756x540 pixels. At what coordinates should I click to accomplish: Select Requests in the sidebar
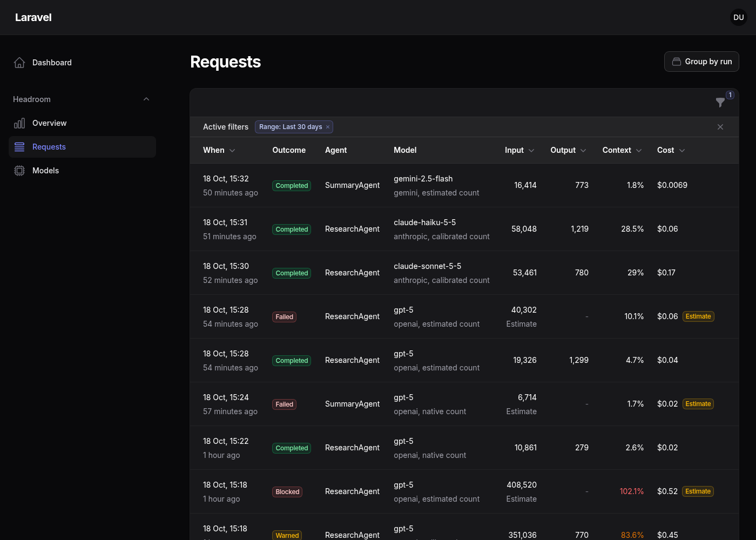click(82, 147)
